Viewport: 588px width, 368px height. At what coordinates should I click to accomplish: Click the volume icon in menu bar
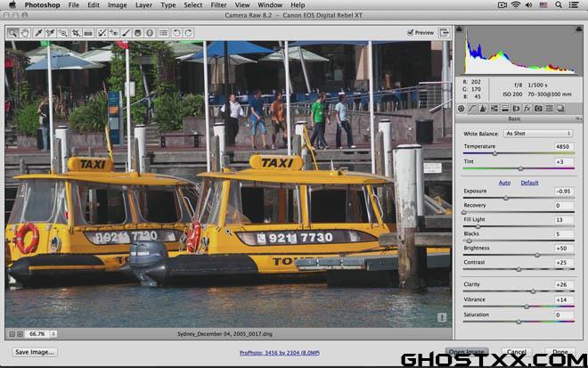point(528,4)
